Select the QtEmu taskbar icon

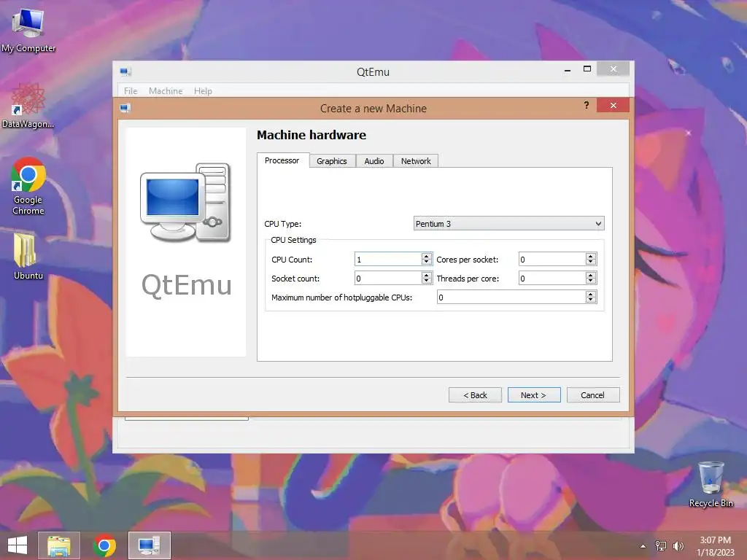tap(149, 545)
